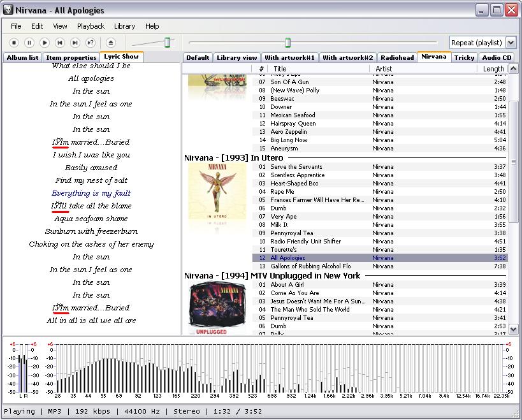Open the Library menu
The image size is (522, 420).
pyautogui.click(x=124, y=26)
